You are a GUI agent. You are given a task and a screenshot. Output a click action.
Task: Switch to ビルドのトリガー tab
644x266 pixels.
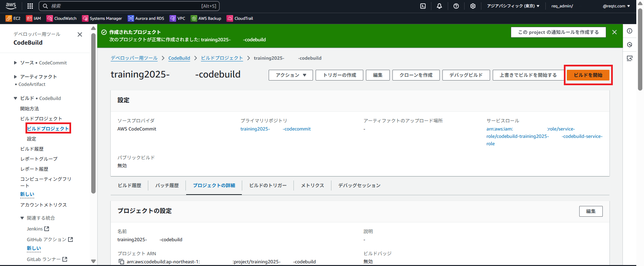268,185
